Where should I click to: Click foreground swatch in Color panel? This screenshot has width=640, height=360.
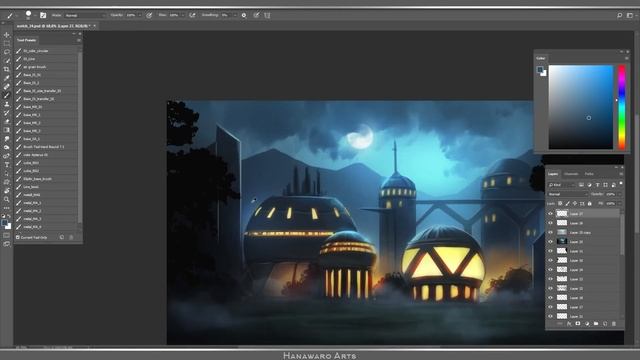click(x=540, y=70)
